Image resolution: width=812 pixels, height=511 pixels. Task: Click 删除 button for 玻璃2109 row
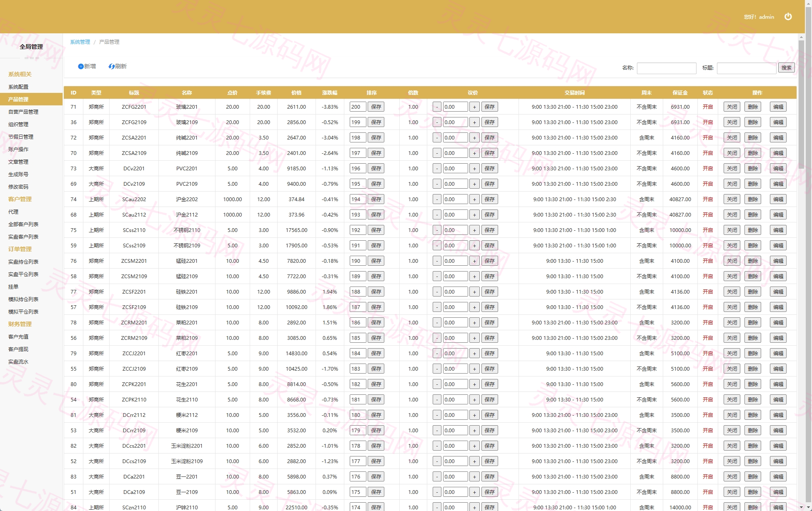point(753,122)
